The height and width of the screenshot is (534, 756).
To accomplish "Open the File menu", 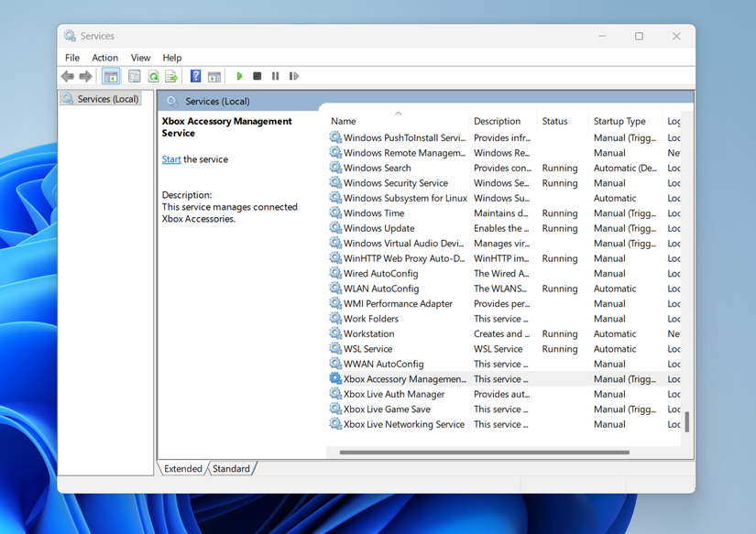I will 72,58.
